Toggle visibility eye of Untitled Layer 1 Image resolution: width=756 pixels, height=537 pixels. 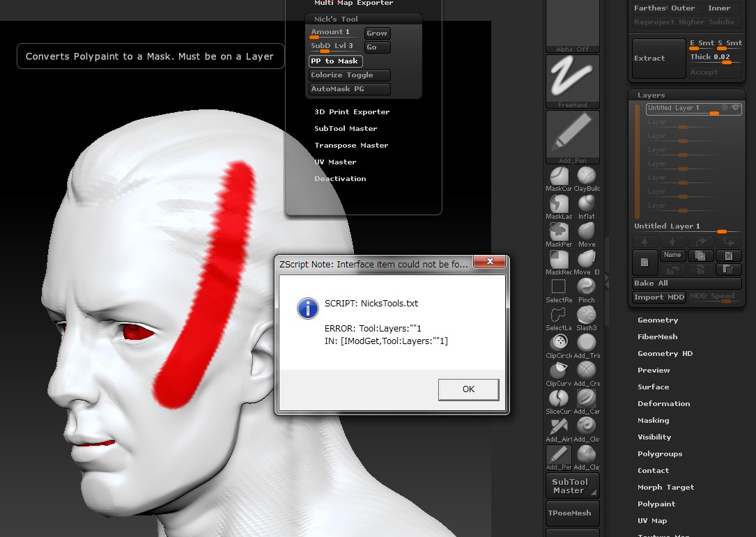click(x=735, y=107)
